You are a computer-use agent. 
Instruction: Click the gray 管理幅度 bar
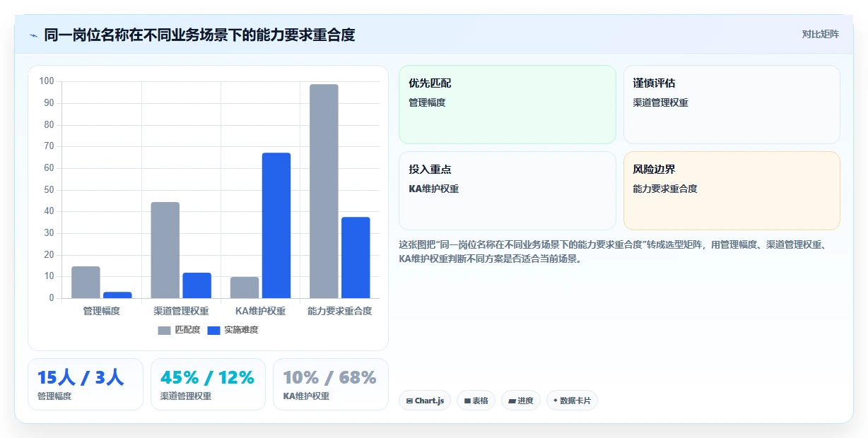pyautogui.click(x=86, y=282)
